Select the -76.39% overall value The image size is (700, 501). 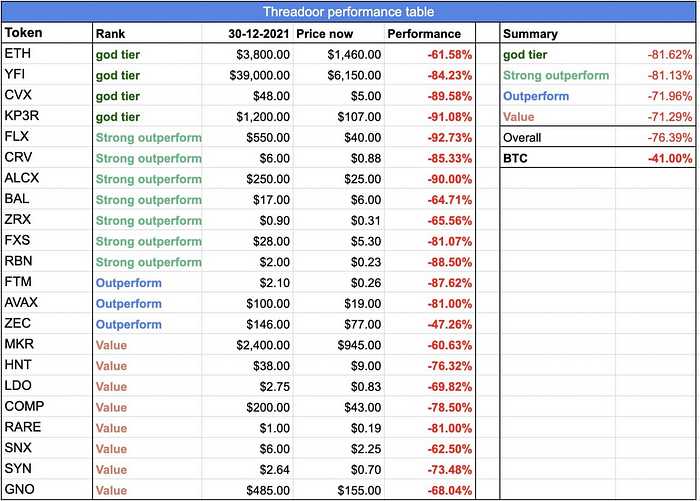655,137
